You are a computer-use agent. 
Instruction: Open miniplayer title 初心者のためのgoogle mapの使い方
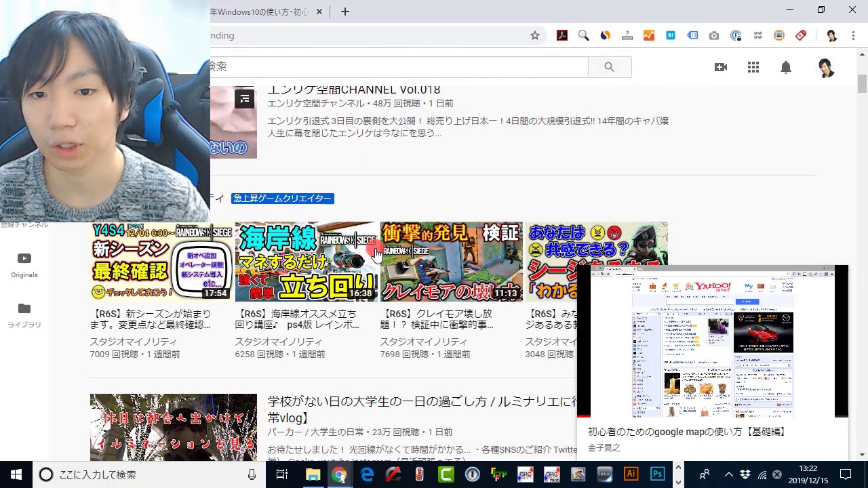687,432
